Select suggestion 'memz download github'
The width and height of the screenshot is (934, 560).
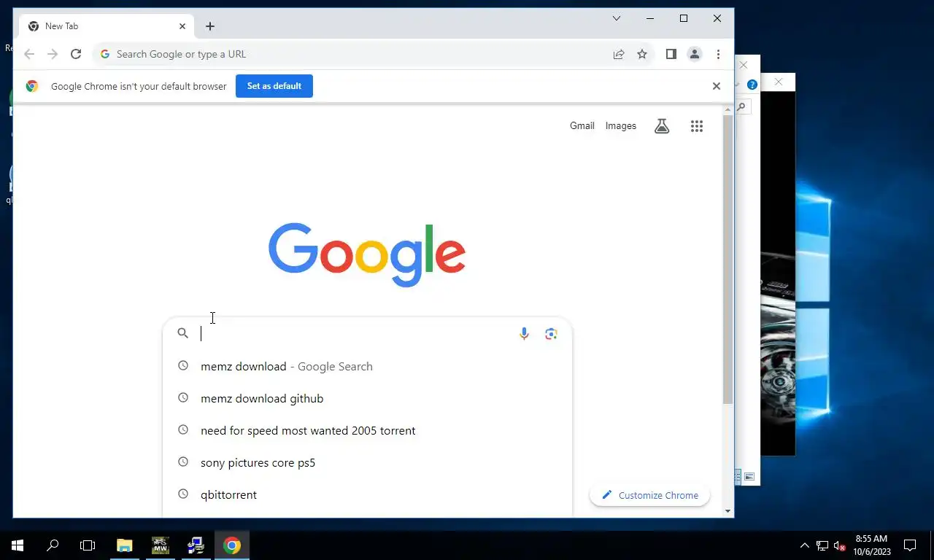[x=367, y=398]
